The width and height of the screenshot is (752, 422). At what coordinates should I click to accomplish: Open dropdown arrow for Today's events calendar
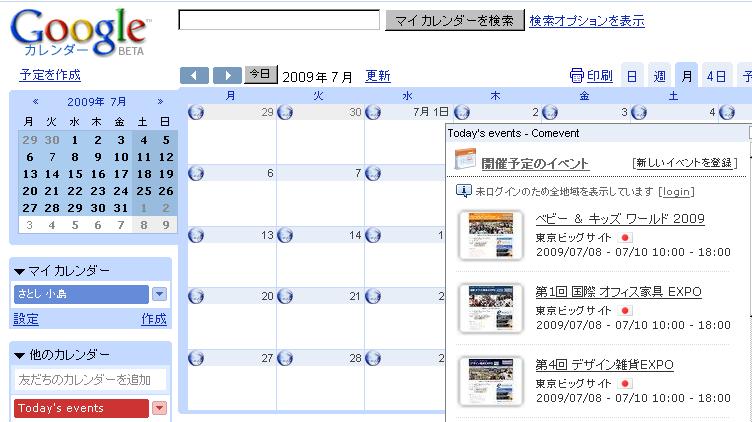[x=159, y=408]
